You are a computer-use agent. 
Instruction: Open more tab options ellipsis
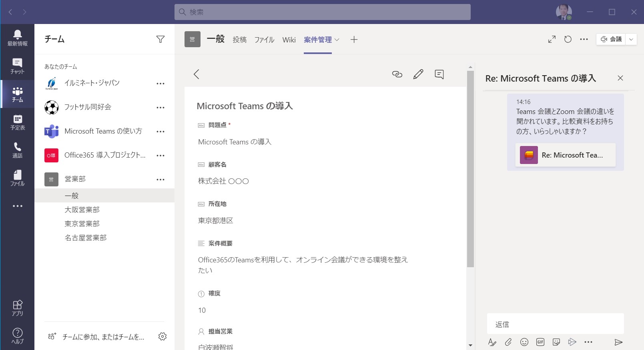[x=584, y=39]
